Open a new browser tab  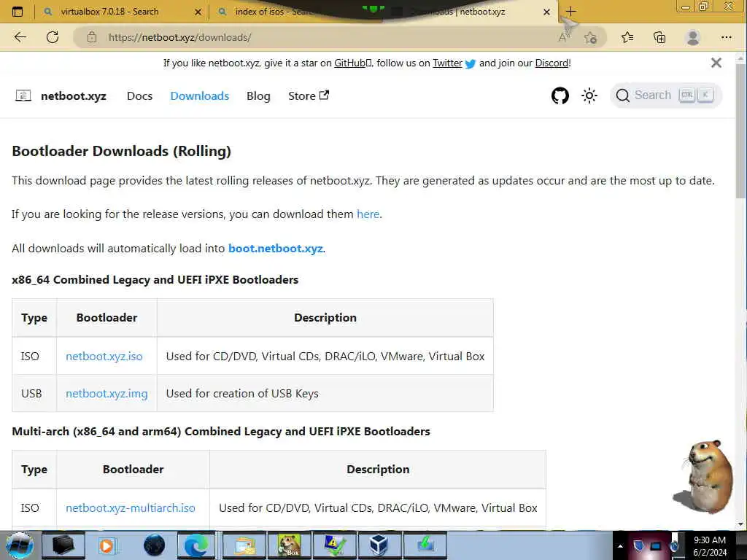point(570,12)
